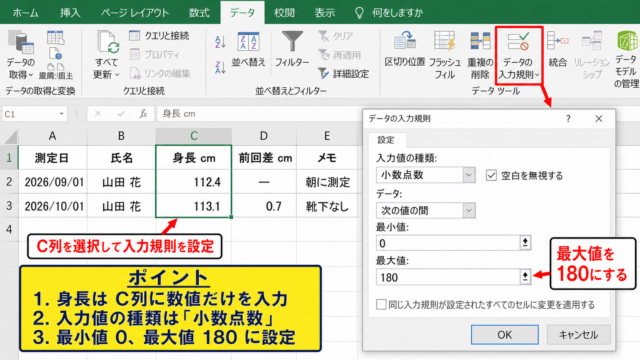The image size is (640, 360).
Task: Select column C header
Action: coord(193,136)
